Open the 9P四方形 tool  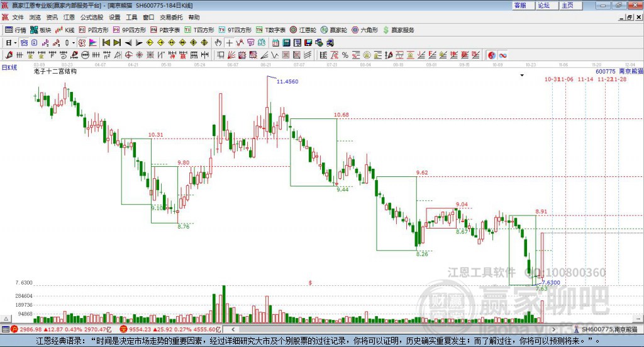coord(130,30)
